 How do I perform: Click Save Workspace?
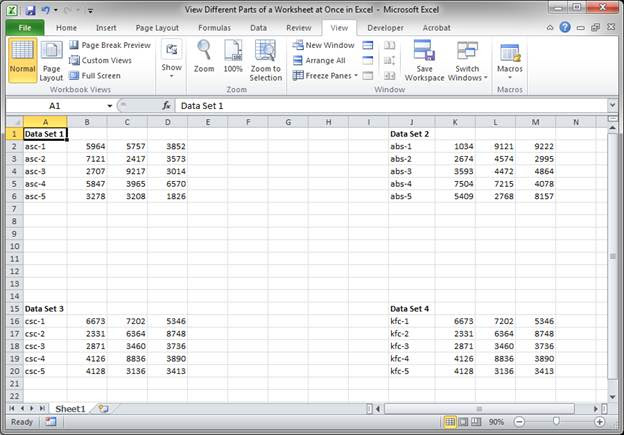[x=424, y=60]
